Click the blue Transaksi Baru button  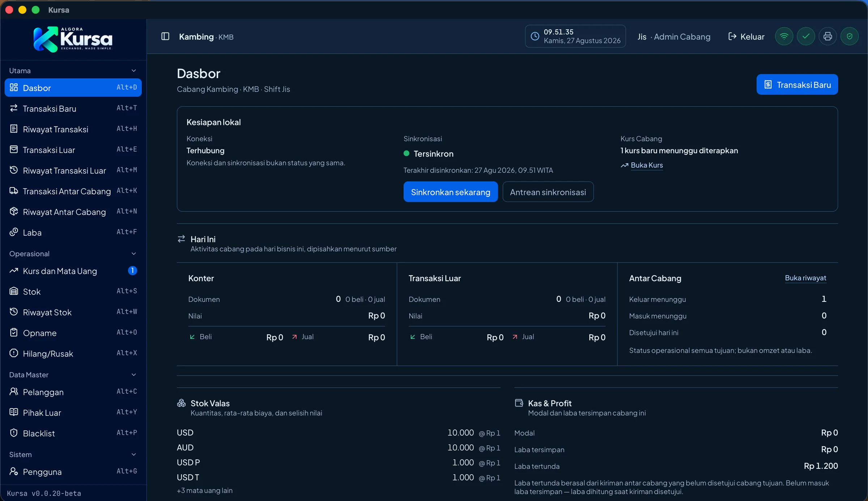click(797, 85)
